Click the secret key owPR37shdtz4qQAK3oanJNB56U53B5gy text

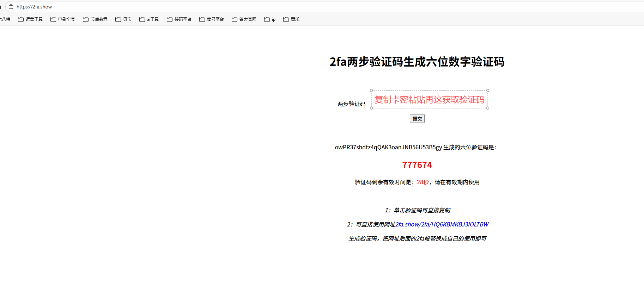click(388, 147)
